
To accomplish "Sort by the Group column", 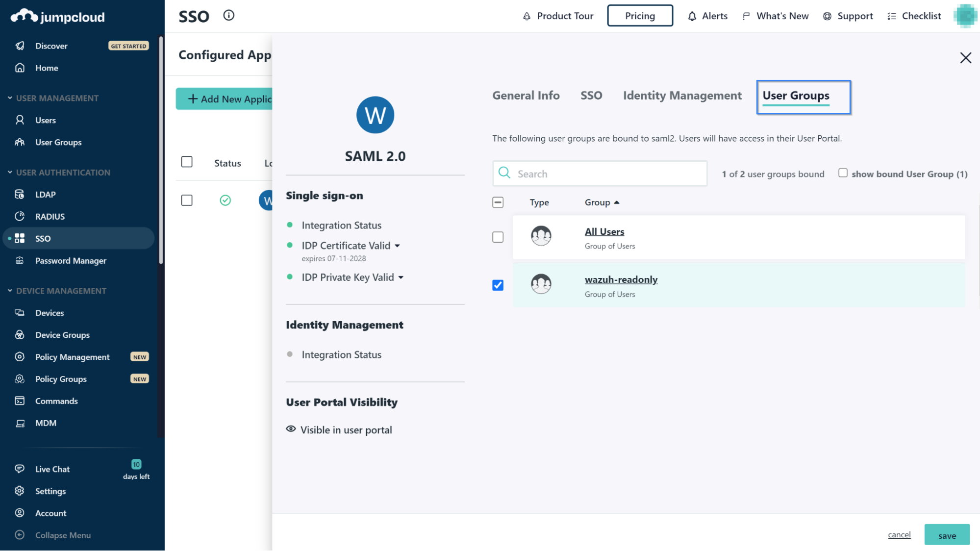I will pyautogui.click(x=602, y=202).
